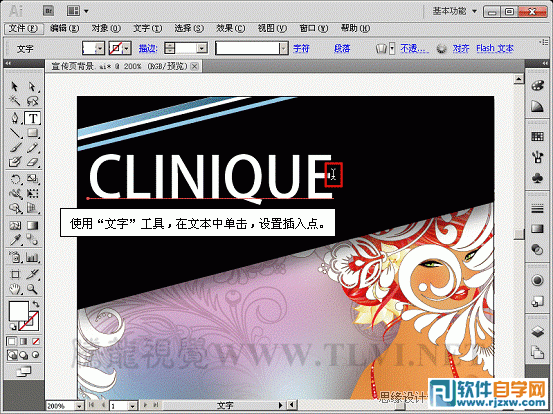553x414 pixels.
Task: Open Adobe Bridge from top bar
Action: coord(48,11)
